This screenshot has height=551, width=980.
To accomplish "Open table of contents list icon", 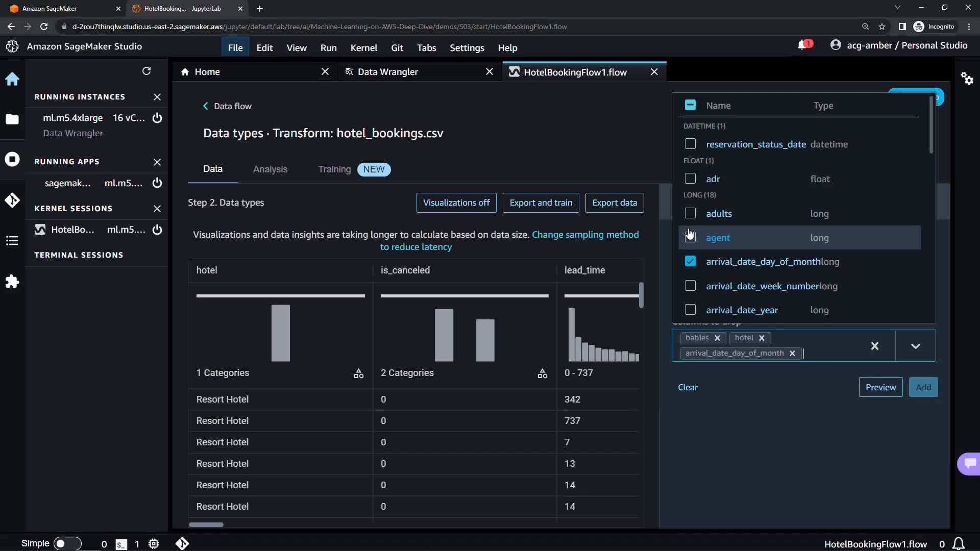I will 12,241.
